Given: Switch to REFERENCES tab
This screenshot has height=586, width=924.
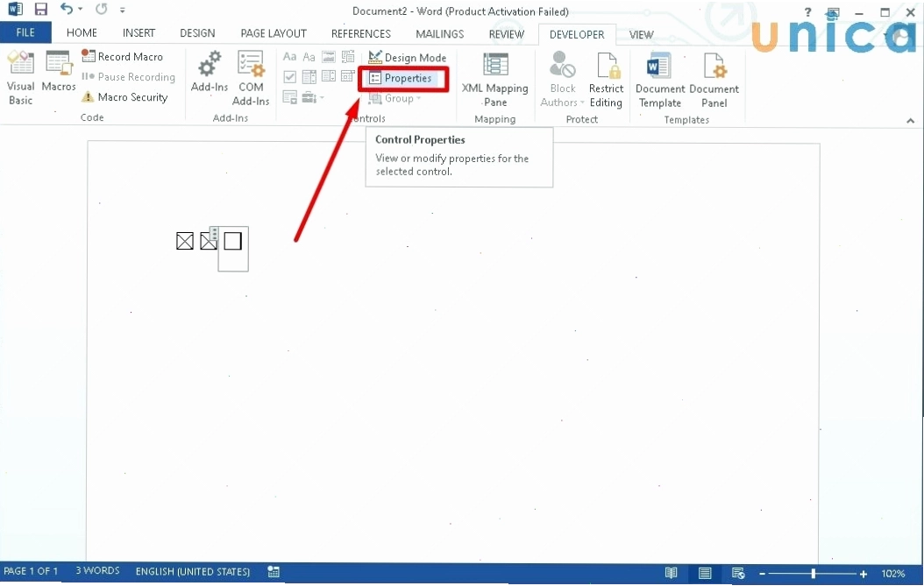Looking at the screenshot, I should click(360, 33).
